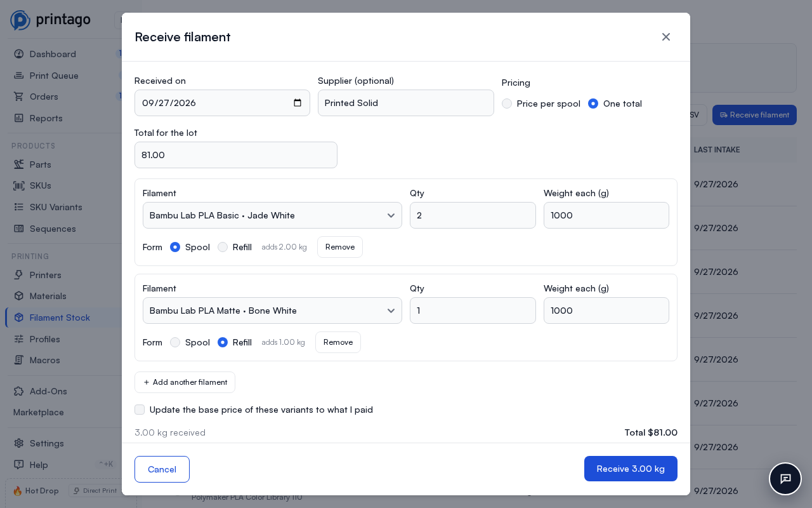Close the Receive filament dialog
Image resolution: width=812 pixels, height=508 pixels.
666,37
